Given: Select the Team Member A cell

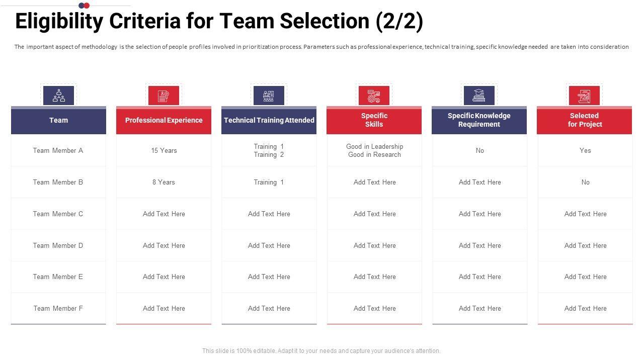Looking at the screenshot, I should coord(58,150).
